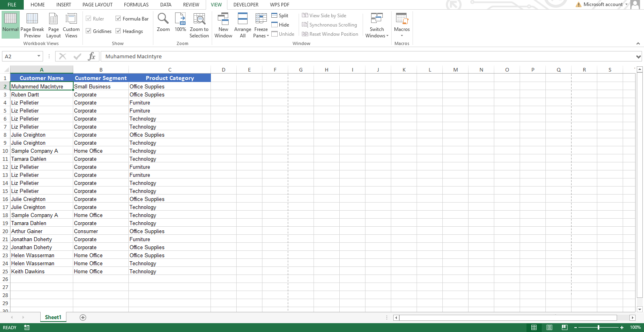
Task: Toggle the Headings checkbox
Action: [x=118, y=31]
